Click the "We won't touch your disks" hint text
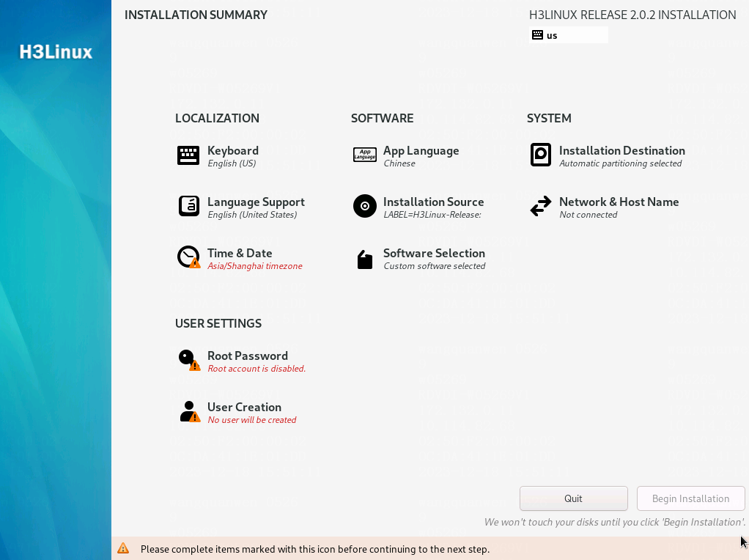Screen dimensions: 749x560 pos(615,523)
